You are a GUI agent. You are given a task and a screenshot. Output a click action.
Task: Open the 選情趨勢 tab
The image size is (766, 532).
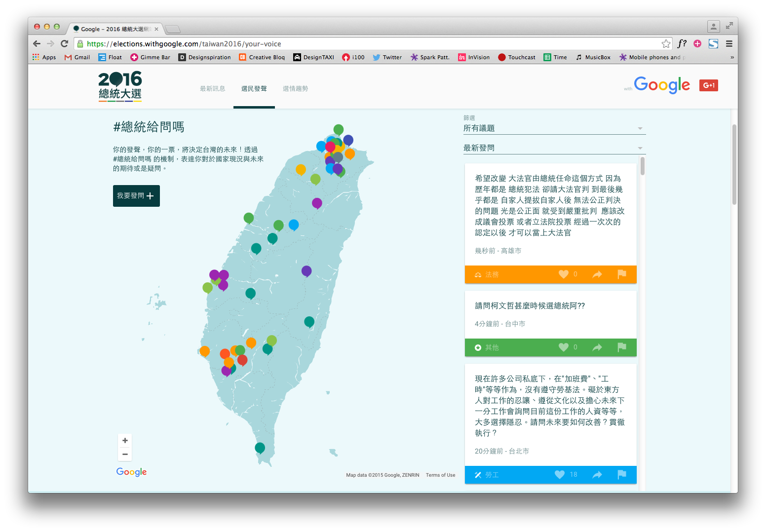click(x=295, y=88)
